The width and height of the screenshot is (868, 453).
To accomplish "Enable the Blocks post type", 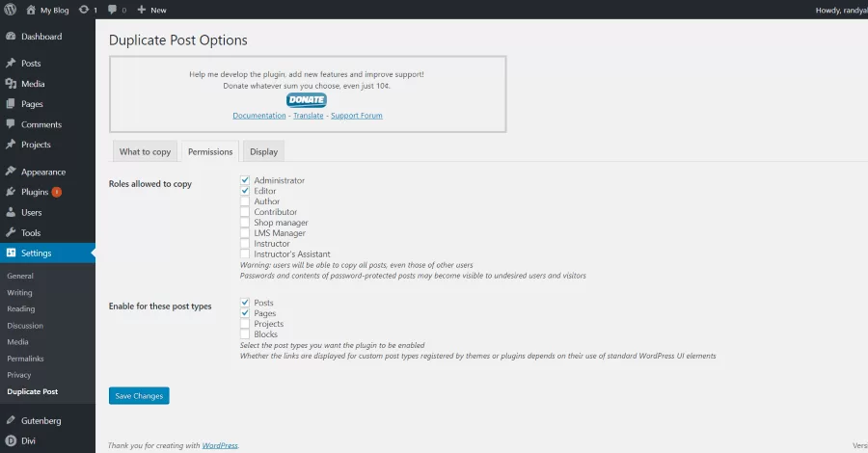I will click(245, 333).
